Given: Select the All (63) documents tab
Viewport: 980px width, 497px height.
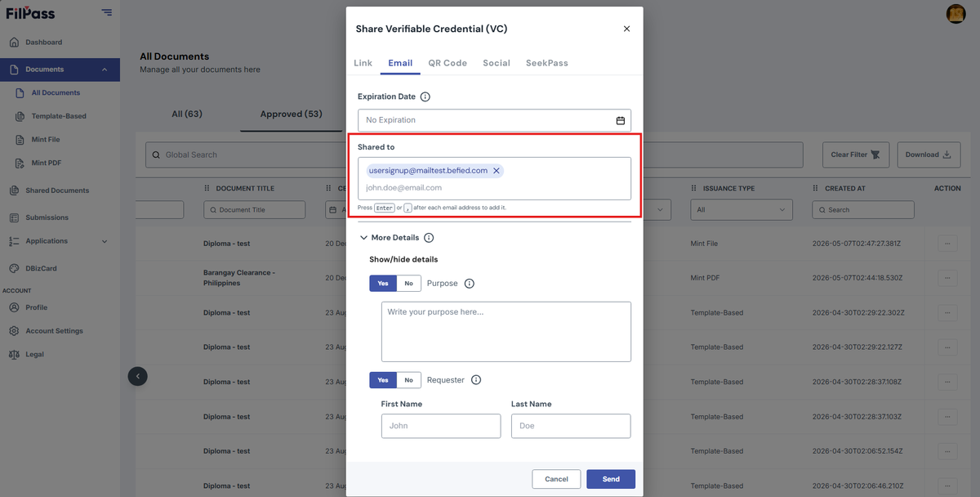Looking at the screenshot, I should coord(187,114).
